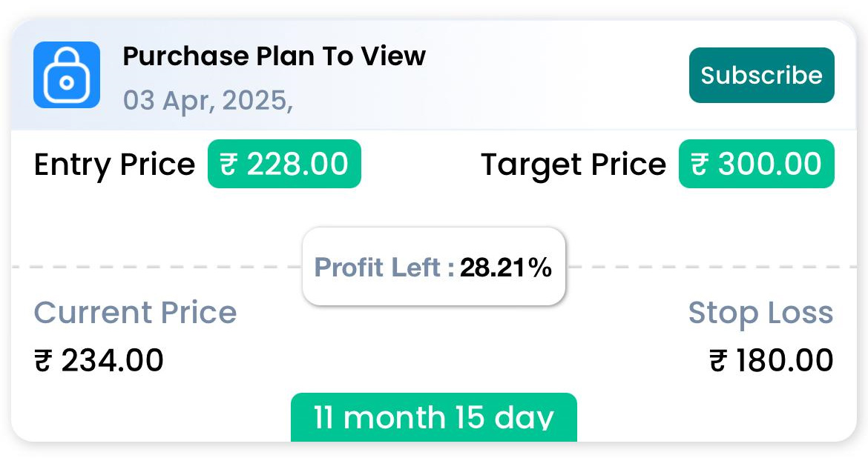Click the Current Price heading
This screenshot has width=868, height=458.
(x=135, y=313)
